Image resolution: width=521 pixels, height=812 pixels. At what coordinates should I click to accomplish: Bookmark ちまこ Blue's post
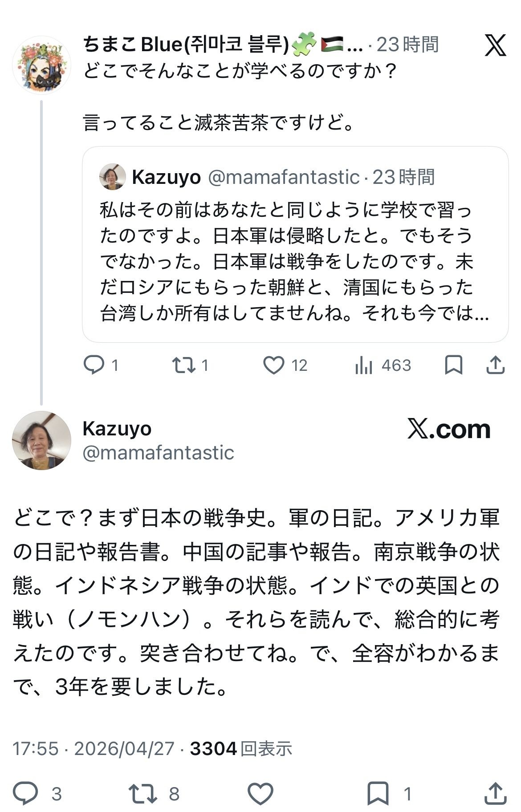click(x=453, y=365)
